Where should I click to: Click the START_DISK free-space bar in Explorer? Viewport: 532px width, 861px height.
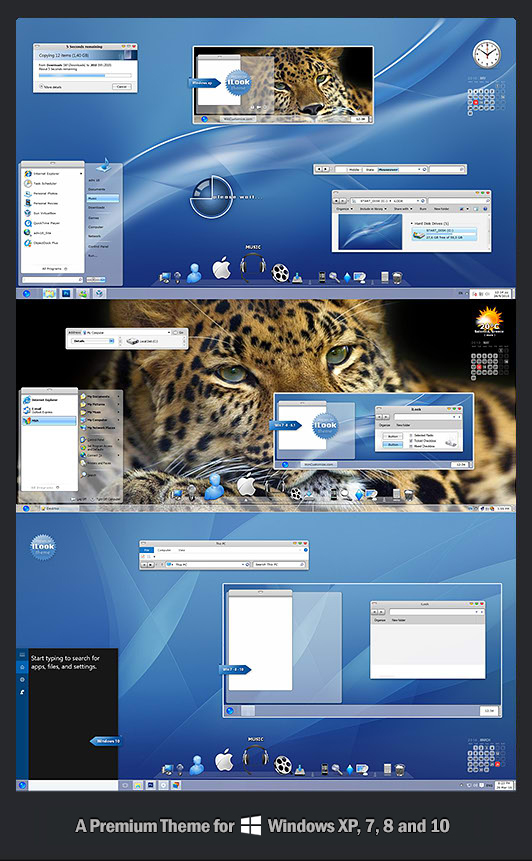click(450, 233)
